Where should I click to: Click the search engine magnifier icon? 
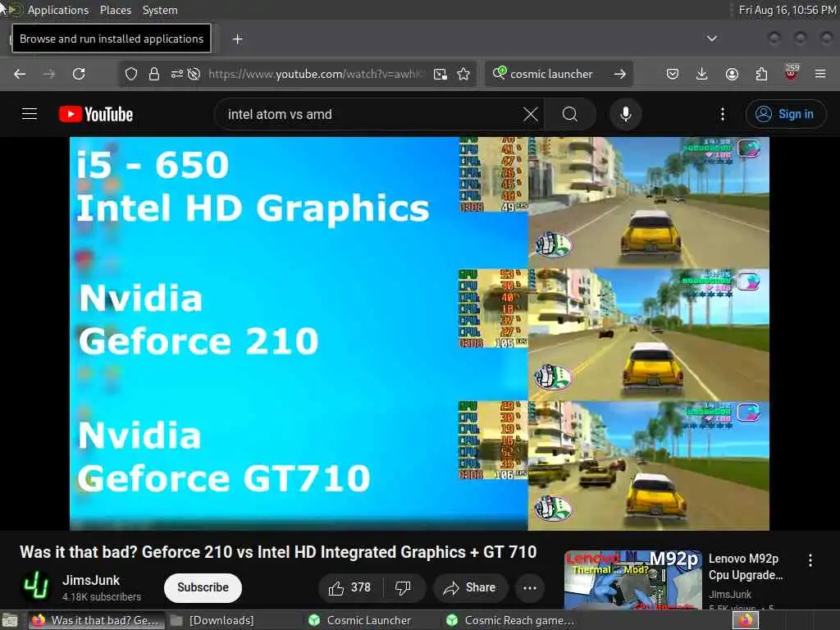tap(500, 73)
